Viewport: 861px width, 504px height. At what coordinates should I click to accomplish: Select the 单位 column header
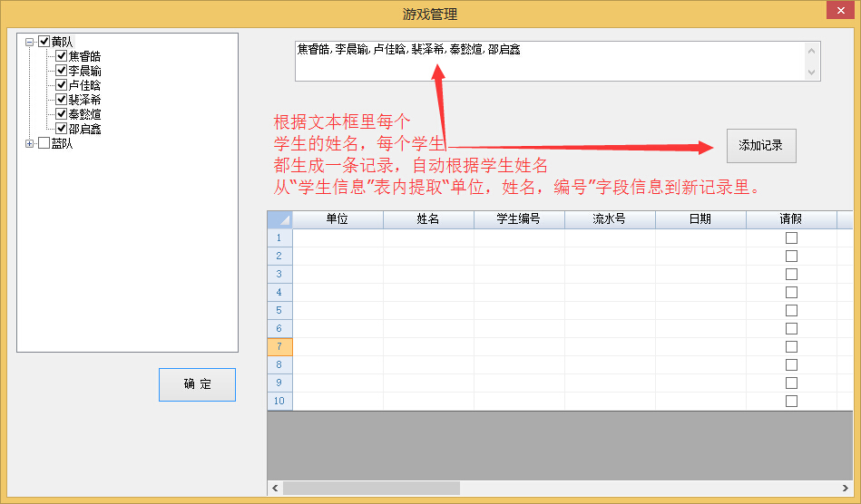tap(338, 219)
